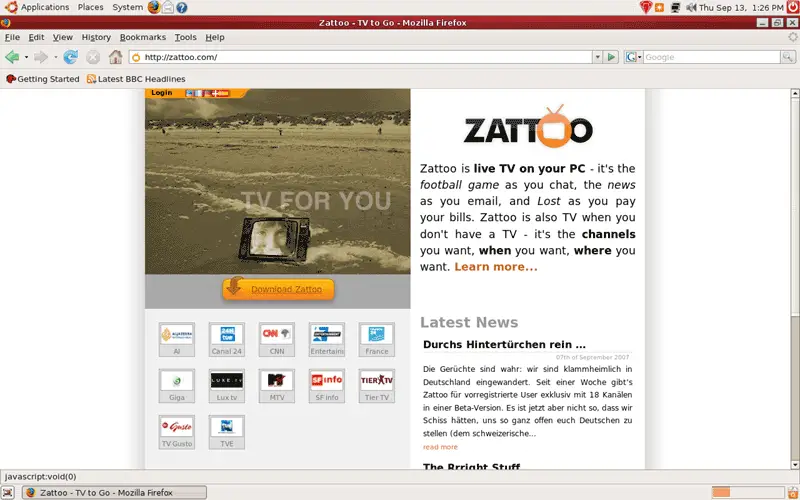This screenshot has height=500, width=800.
Task: Click the clock showing Thu Sep 13
Action: 741,8
